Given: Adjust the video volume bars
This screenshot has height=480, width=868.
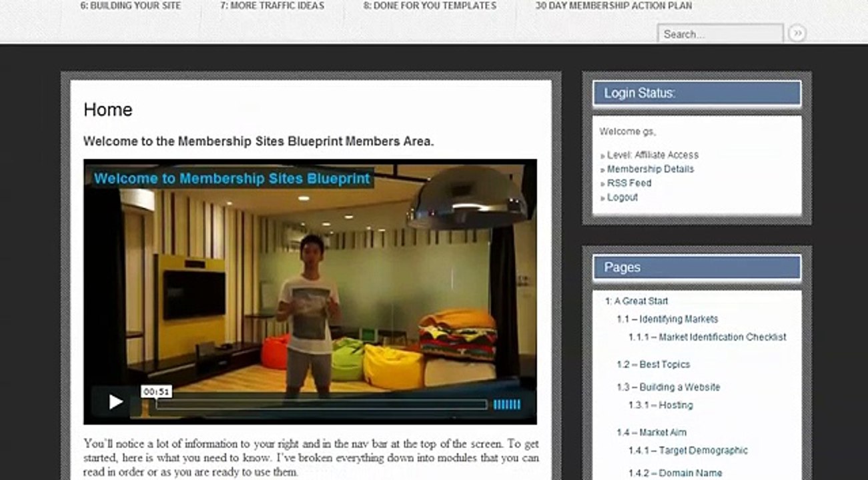Looking at the screenshot, I should [506, 405].
